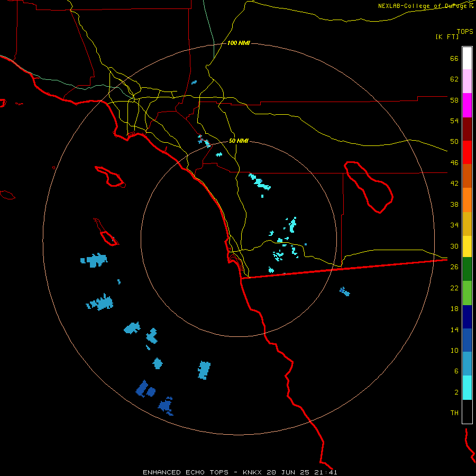The height and width of the screenshot is (476, 476).
Task: Click the '21:41' timestamp
Action: [325, 472]
